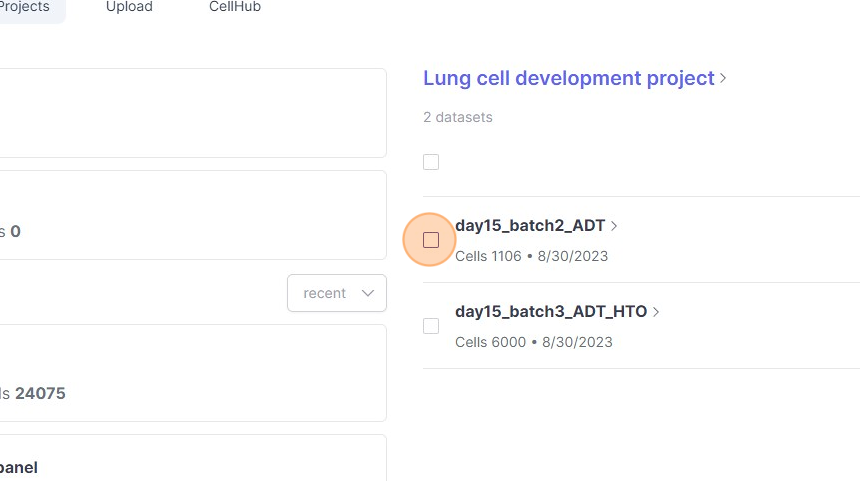Image resolution: width=860 pixels, height=481 pixels.
Task: Click chevron beside Lung cell development project
Action: pos(723,78)
